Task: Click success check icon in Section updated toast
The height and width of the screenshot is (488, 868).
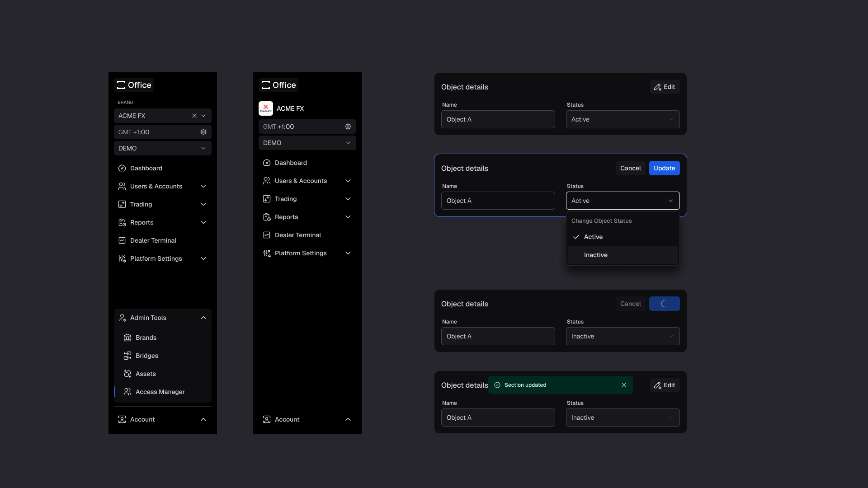Action: 497,385
